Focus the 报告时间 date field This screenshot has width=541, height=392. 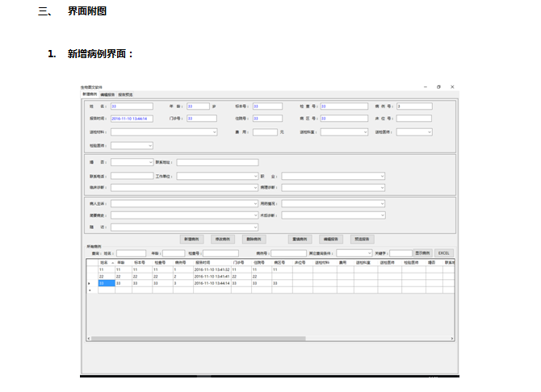tap(130, 119)
